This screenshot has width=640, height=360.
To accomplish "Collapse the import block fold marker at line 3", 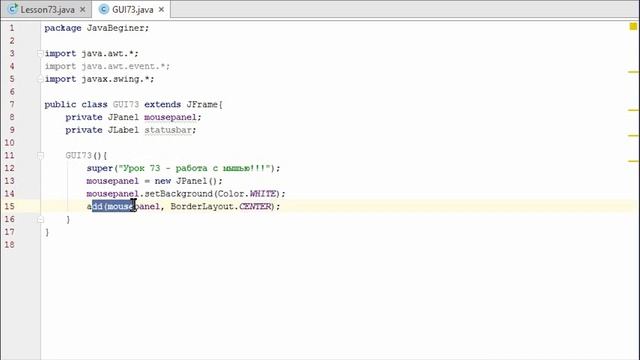I will tap(40, 53).
